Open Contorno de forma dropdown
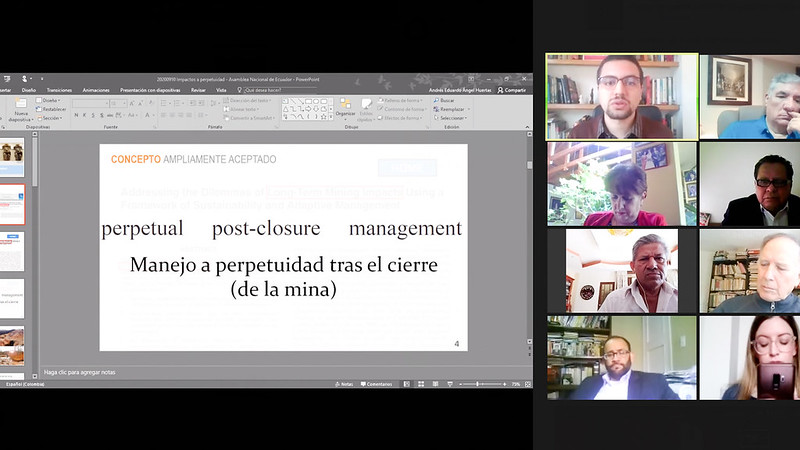Screen dimensions: 800x450 (403, 109)
